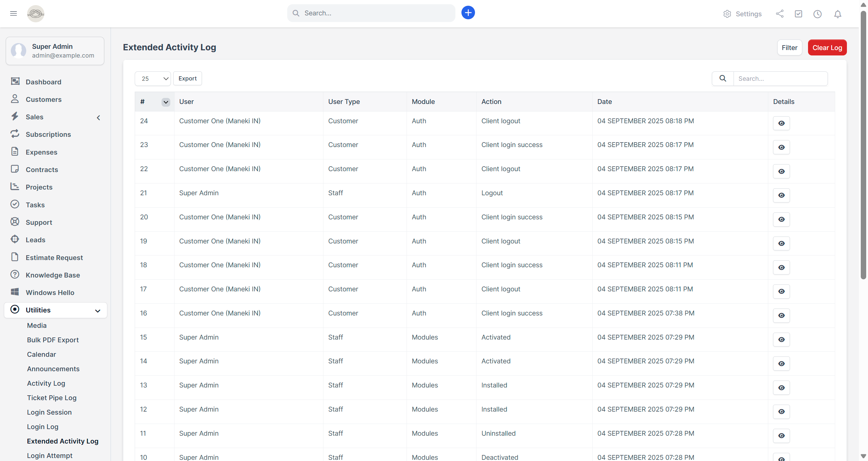Expand the Sales sidebar menu
This screenshot has width=868, height=461.
pyautogui.click(x=55, y=117)
